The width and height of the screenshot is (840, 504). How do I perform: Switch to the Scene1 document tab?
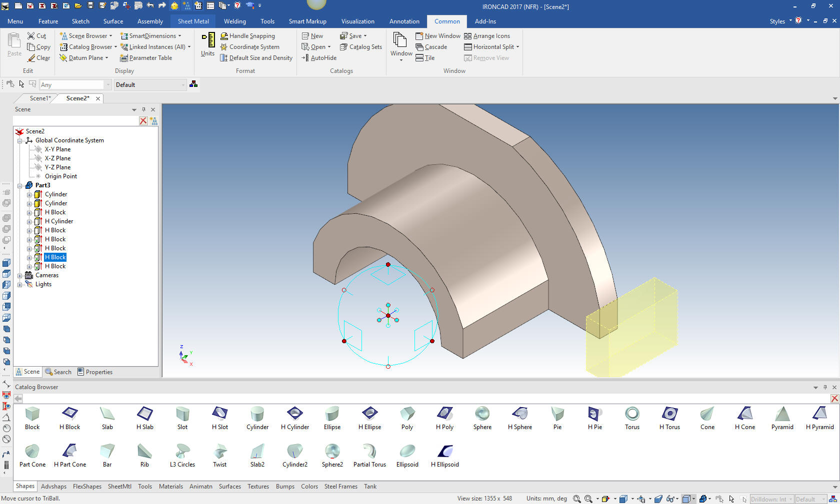pyautogui.click(x=40, y=98)
